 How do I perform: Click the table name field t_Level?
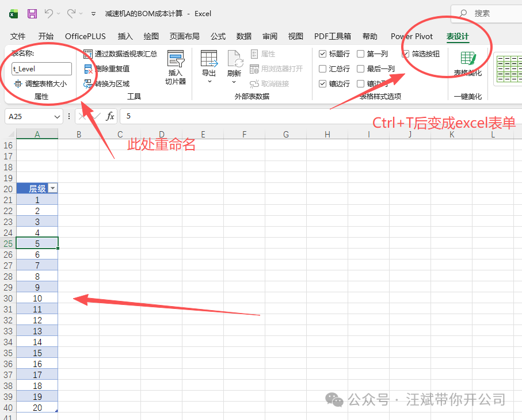[41, 69]
